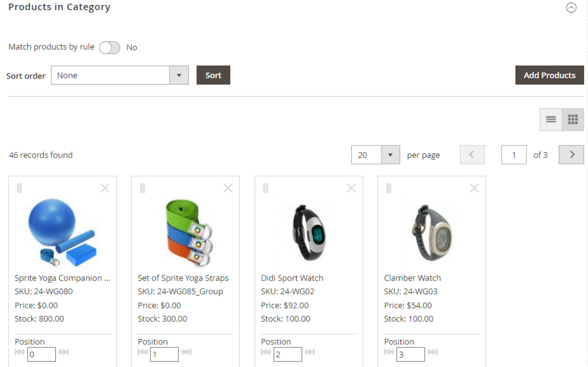Image resolution: width=588 pixels, height=367 pixels.
Task: Remove Clamber Watch from category
Action: coord(474,188)
